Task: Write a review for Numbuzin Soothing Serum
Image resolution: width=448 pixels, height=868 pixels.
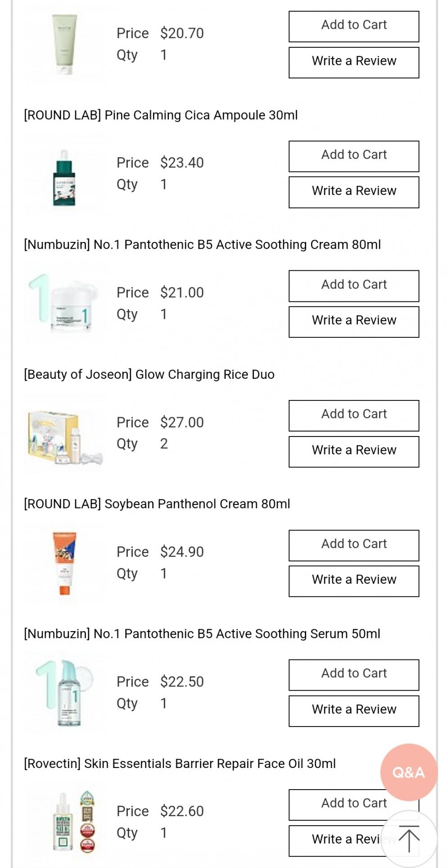Action: (353, 711)
